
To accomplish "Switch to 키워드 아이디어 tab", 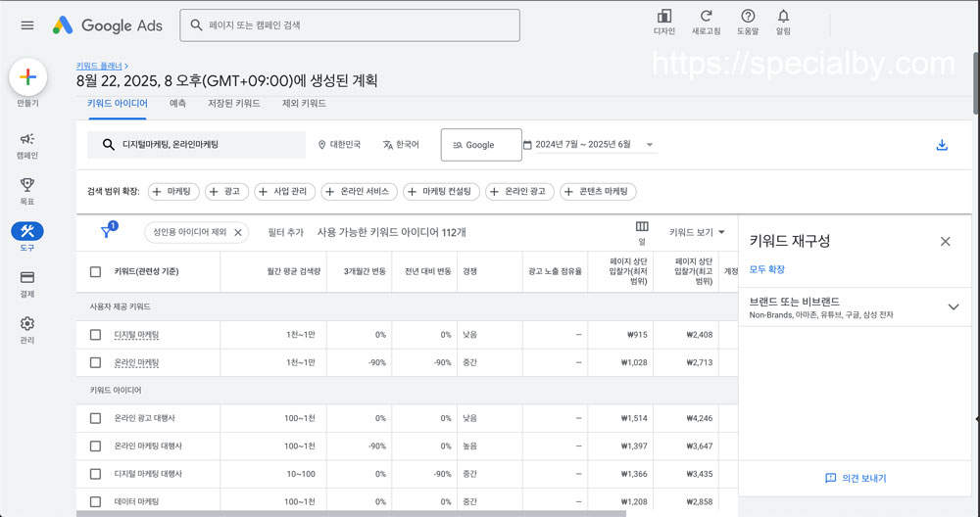I will (118, 104).
